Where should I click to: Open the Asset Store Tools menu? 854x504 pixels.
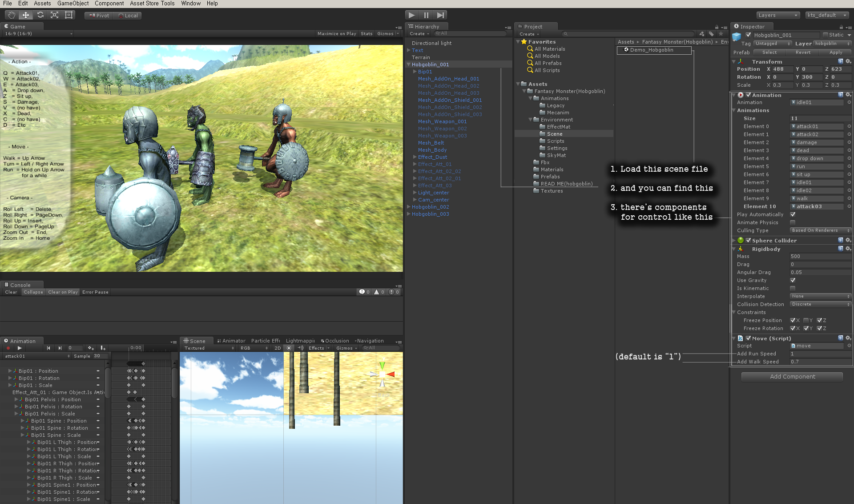[x=152, y=4]
